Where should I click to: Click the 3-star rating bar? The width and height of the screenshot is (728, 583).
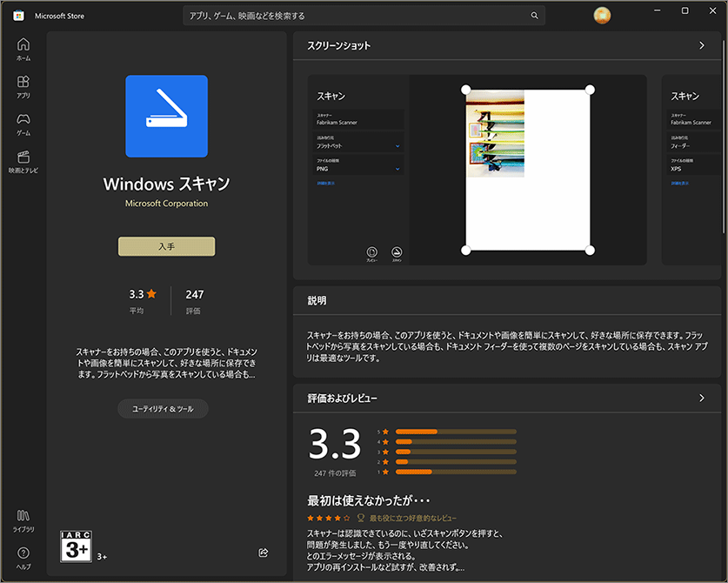point(456,452)
